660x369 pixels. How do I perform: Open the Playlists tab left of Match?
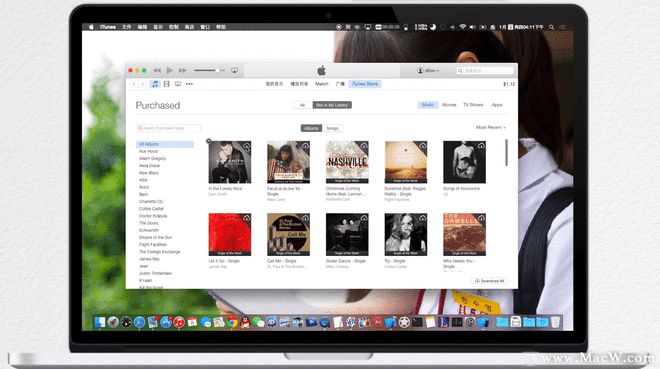click(x=299, y=84)
